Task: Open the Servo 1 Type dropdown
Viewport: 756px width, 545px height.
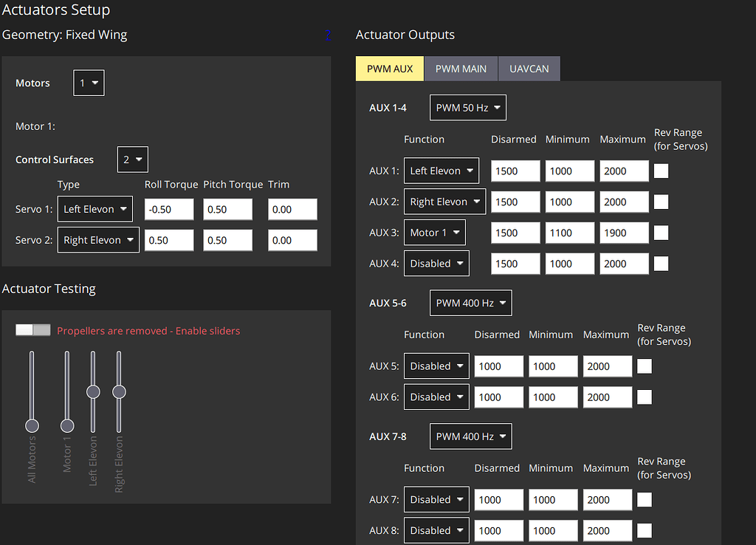Action: [94, 208]
